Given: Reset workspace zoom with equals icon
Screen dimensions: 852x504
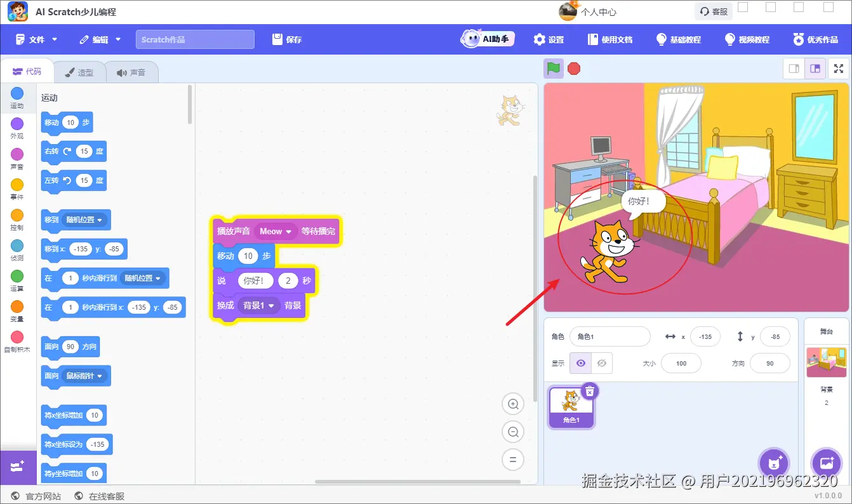Looking at the screenshot, I should [x=513, y=460].
